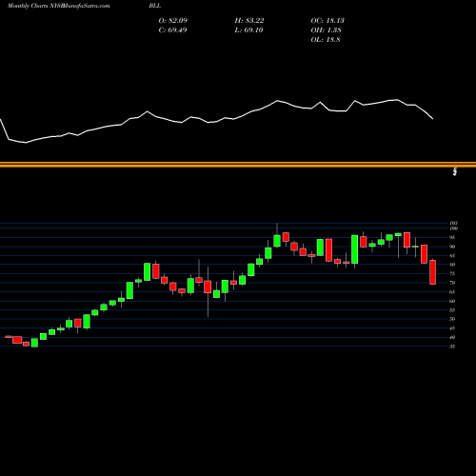This screenshot has height=476, width=476.
Task: Click the 70 price axis label
Action: coord(452,283)
